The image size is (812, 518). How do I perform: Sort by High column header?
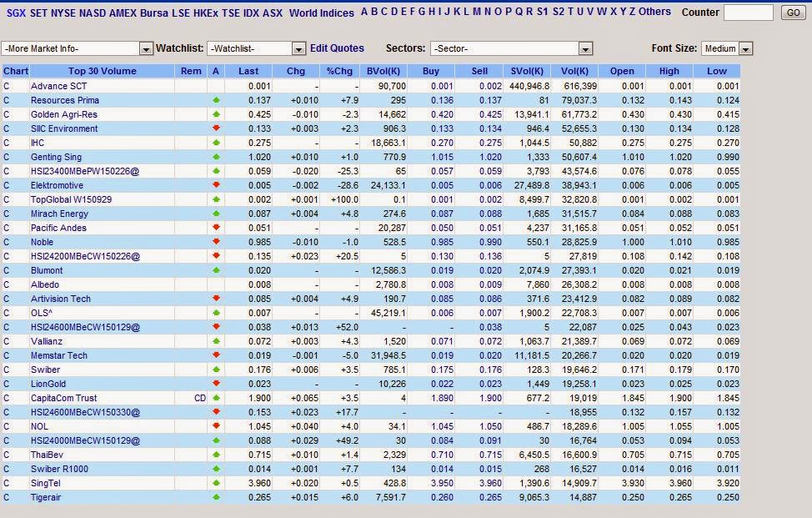point(669,71)
